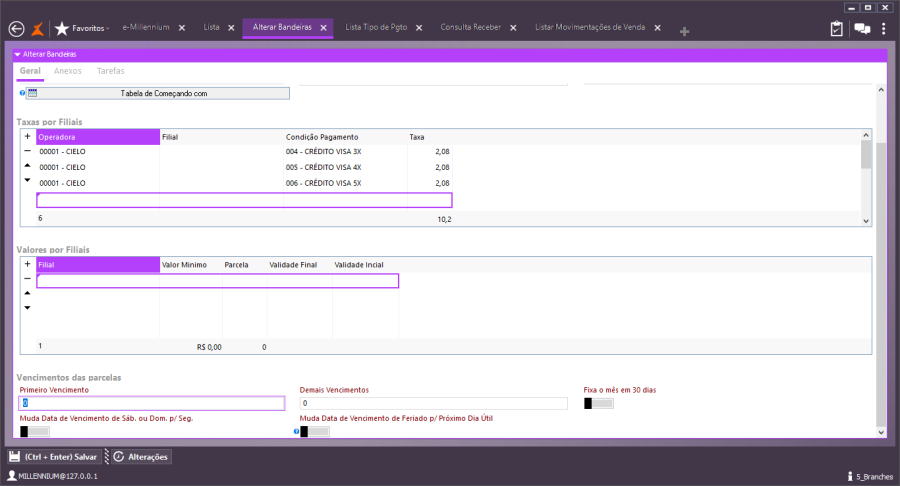Select the Anexos sub-tab
900x486 pixels.
coord(68,71)
